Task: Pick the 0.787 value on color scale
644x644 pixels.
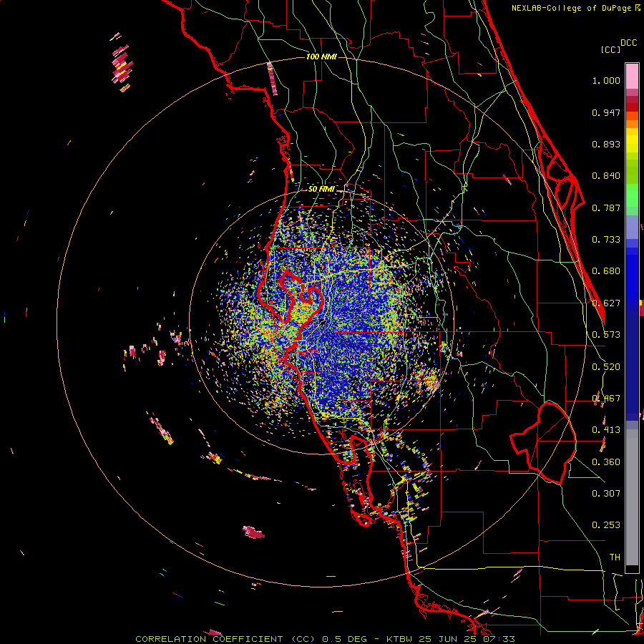Action: point(606,208)
